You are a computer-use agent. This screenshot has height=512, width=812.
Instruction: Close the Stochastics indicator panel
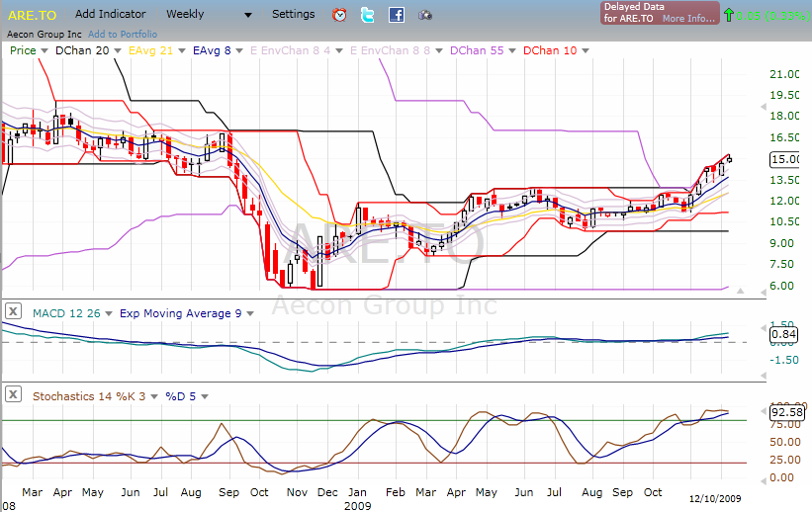pyautogui.click(x=13, y=394)
